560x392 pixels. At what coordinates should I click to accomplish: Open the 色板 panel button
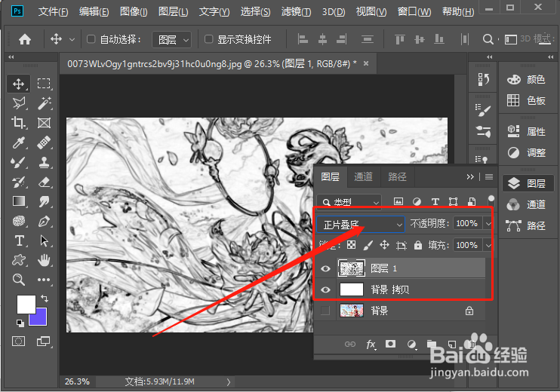point(527,100)
